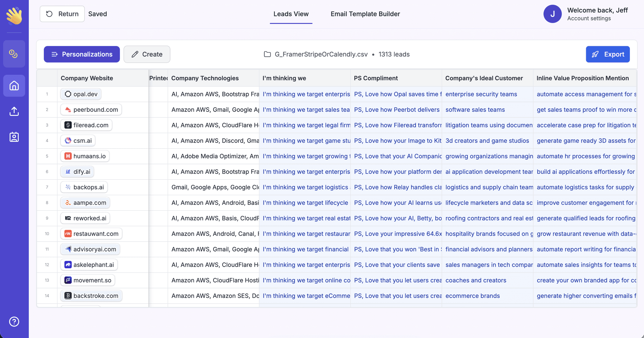The image size is (644, 338).
Task: Click the dify.ai favicon
Action: pyautogui.click(x=68, y=172)
